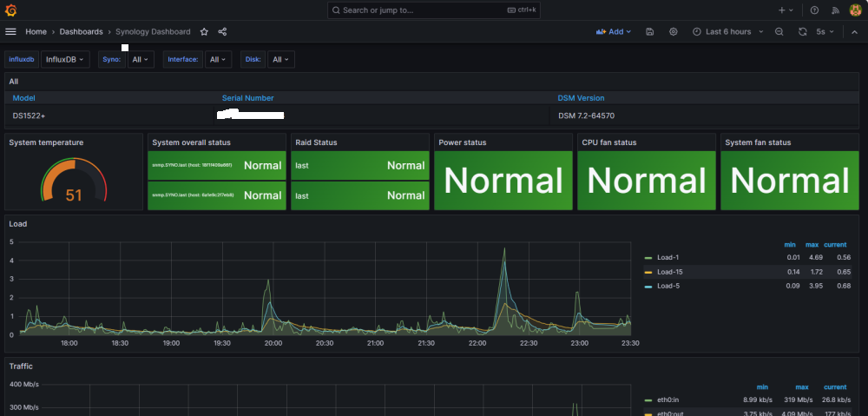Click the Grafana logo icon
The width and height of the screenshot is (868, 416).
[10, 10]
